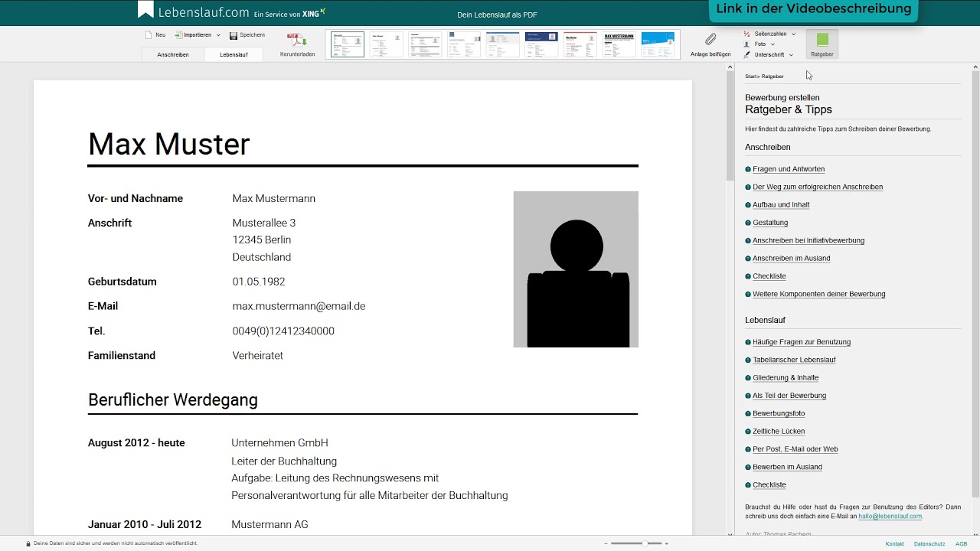Switch to the Anschreiben tab

point(173,54)
